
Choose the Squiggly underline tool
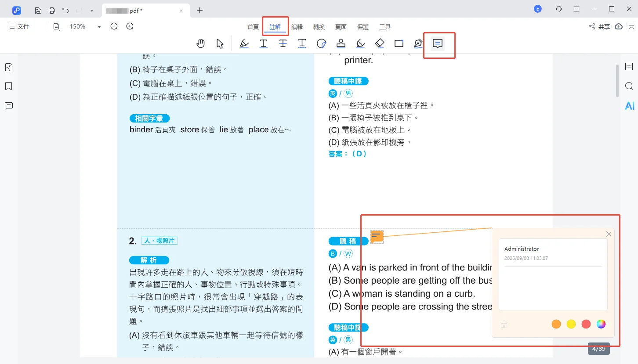coord(302,43)
